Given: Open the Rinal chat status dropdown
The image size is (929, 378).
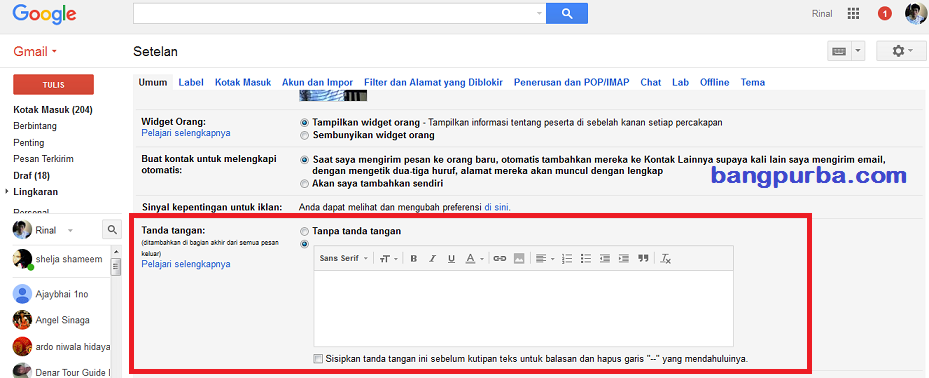Looking at the screenshot, I should 70,230.
